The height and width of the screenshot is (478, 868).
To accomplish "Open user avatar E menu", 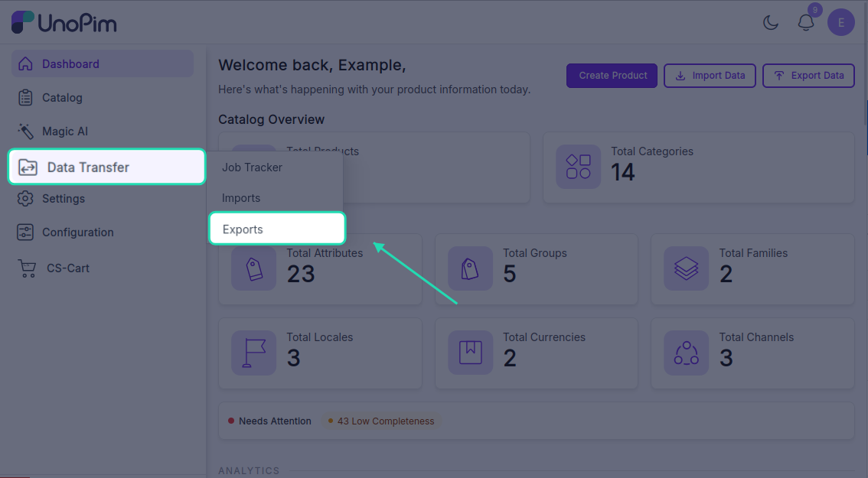I will (841, 23).
